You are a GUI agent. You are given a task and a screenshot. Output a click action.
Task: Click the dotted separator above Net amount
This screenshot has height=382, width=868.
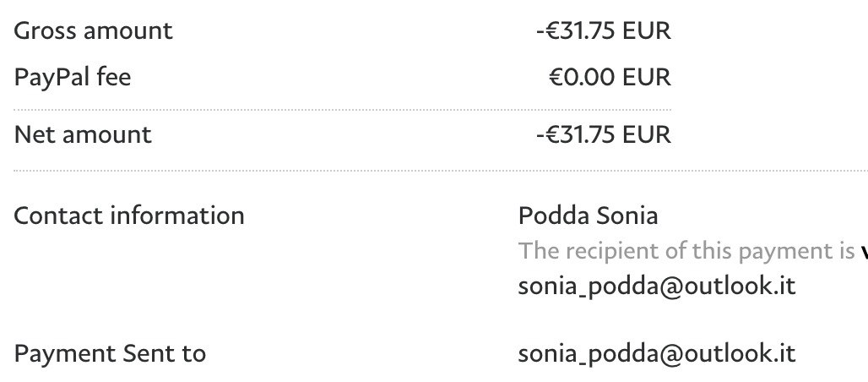[x=343, y=110]
